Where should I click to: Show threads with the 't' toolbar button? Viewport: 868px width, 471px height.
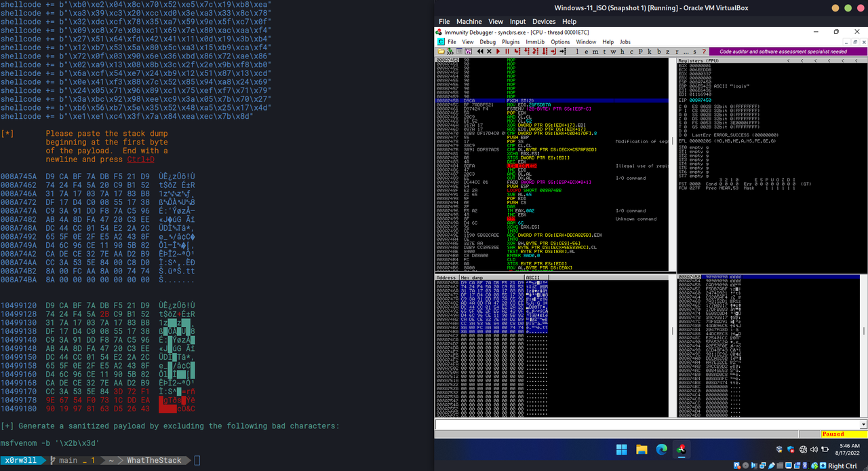pos(604,52)
